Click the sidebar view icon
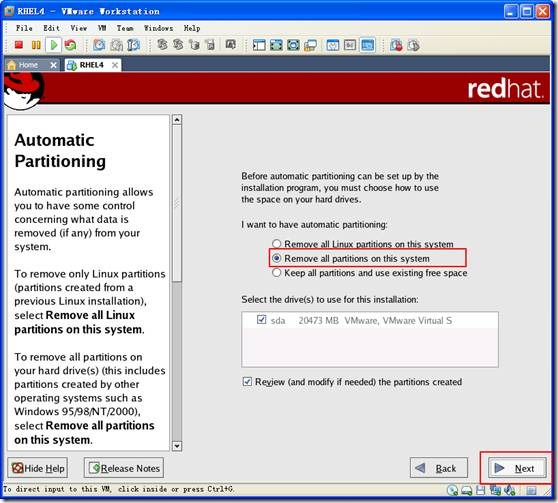 259,45
